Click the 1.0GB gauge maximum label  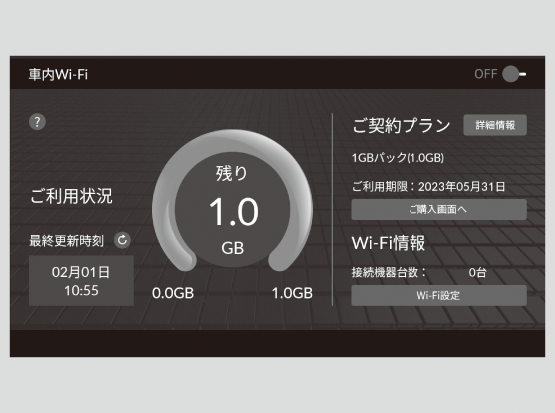(292, 293)
